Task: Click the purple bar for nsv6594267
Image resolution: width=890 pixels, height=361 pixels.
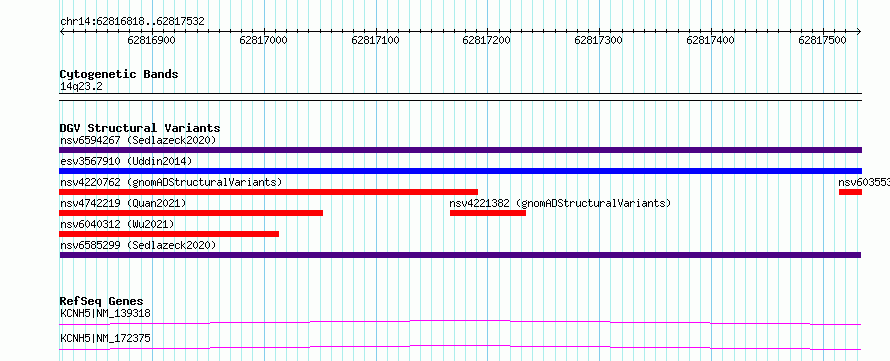Action: coord(460,150)
